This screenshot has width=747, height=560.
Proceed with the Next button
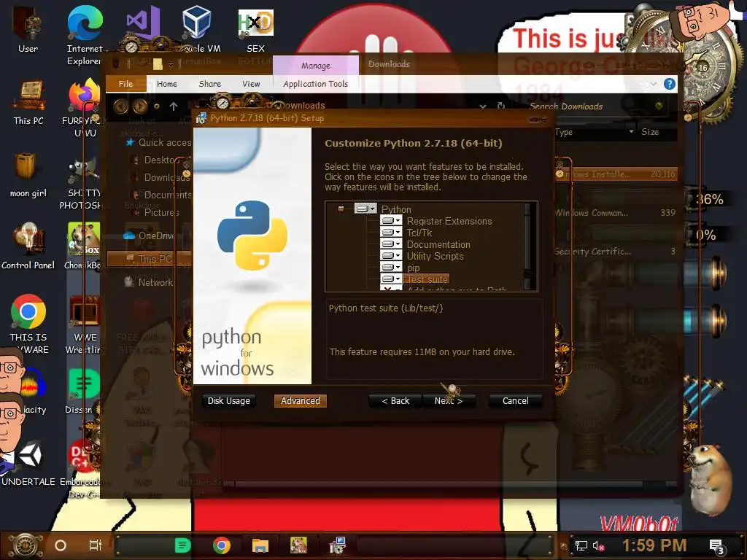click(x=449, y=401)
